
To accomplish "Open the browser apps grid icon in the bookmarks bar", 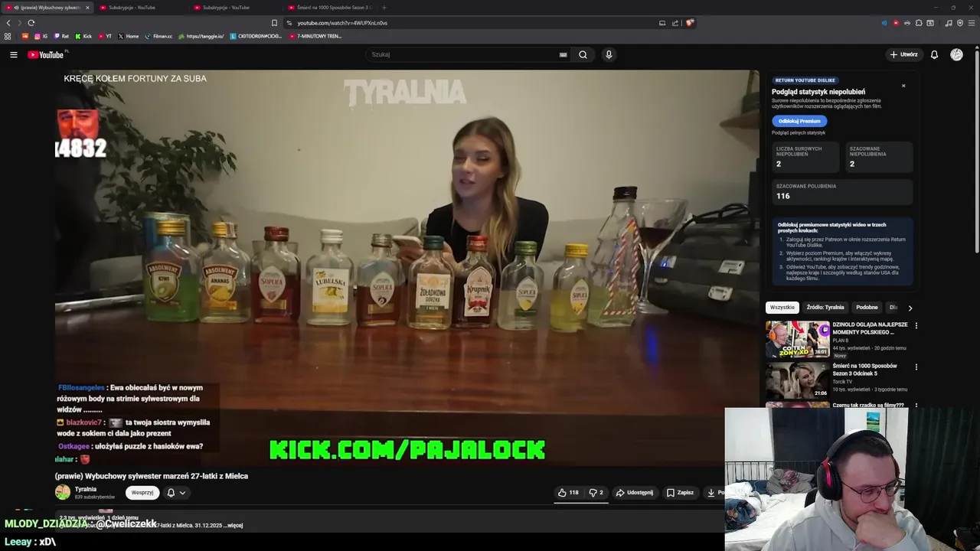I will pyautogui.click(x=8, y=36).
